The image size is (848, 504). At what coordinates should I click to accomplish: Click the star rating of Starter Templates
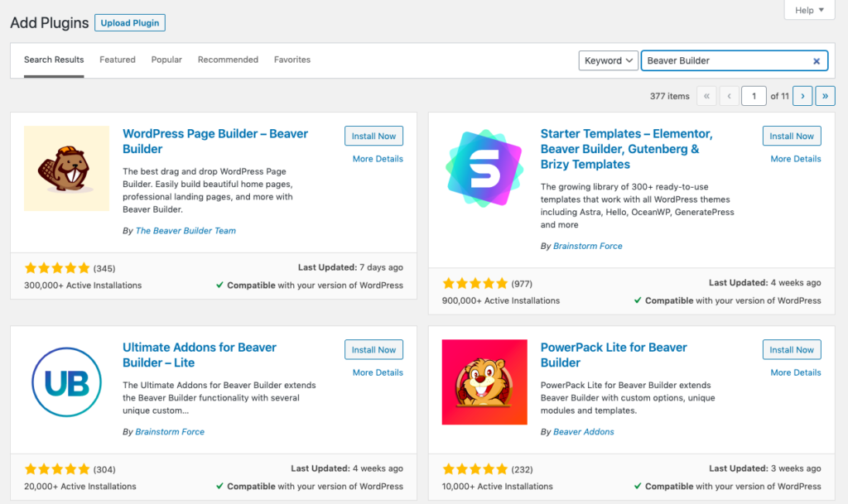(x=475, y=283)
